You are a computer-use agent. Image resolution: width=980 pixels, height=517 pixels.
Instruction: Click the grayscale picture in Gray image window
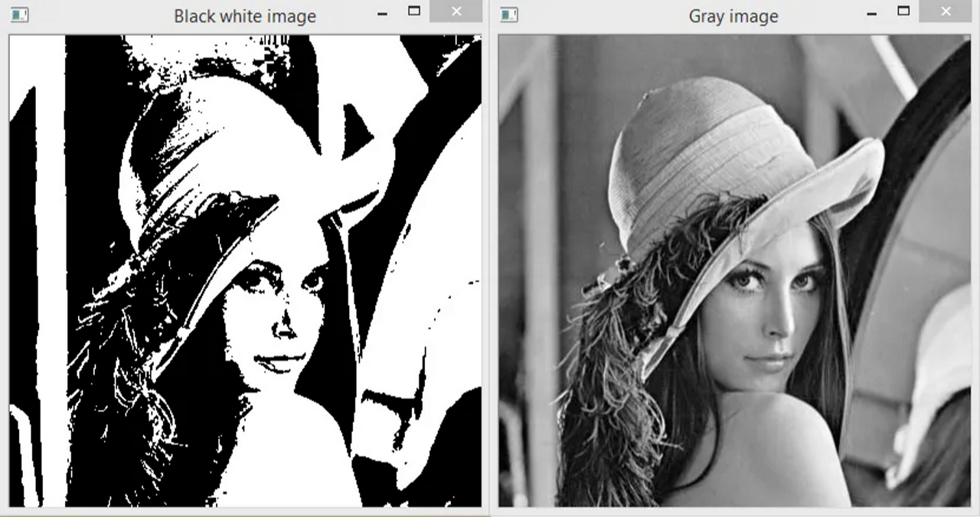point(734,271)
